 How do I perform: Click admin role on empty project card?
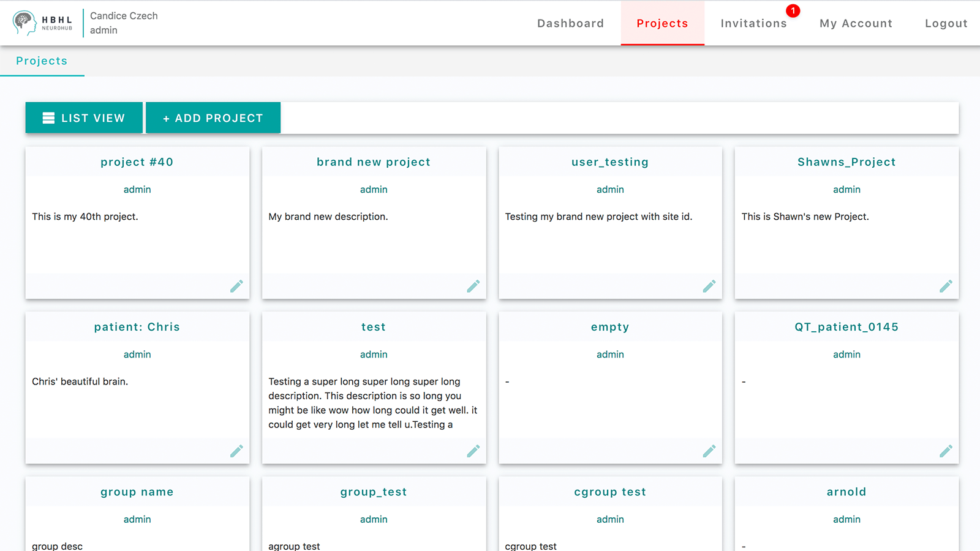pos(610,354)
